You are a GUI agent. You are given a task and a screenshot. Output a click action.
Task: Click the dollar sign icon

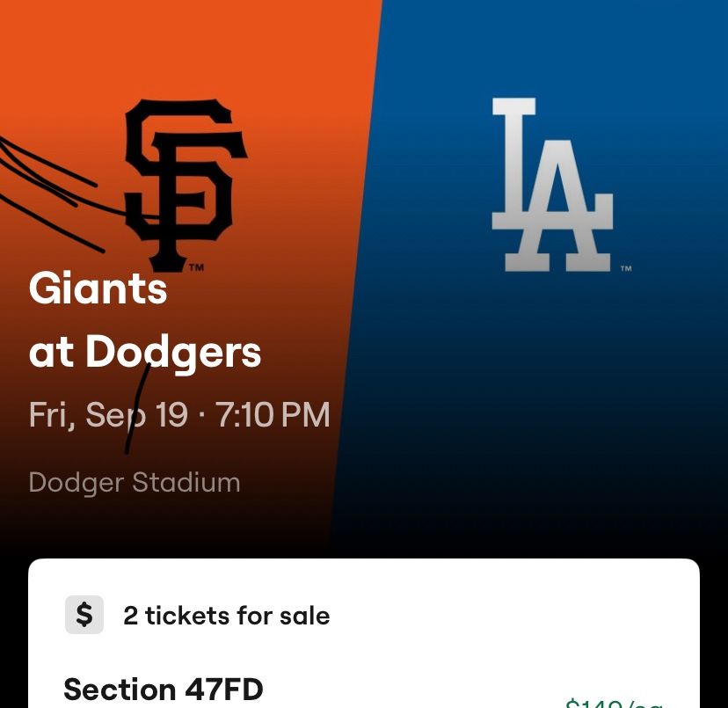point(84,615)
